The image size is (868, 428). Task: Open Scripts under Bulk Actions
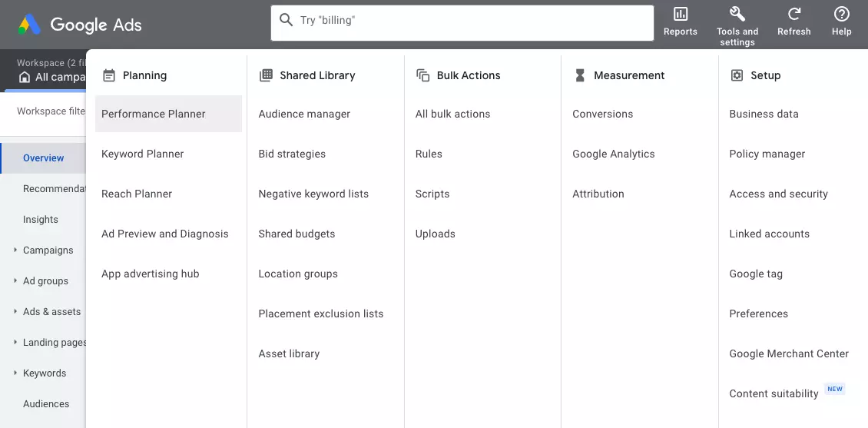432,194
